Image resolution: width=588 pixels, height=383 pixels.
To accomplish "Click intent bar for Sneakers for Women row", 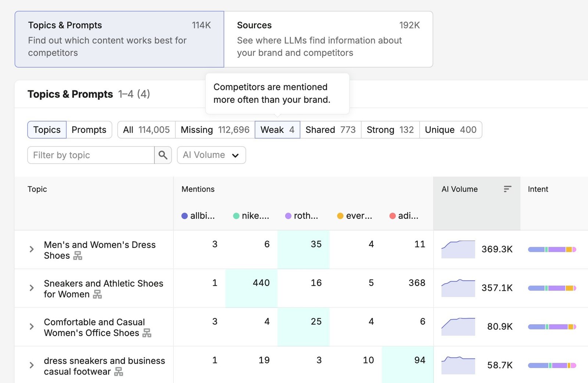I will pyautogui.click(x=552, y=288).
